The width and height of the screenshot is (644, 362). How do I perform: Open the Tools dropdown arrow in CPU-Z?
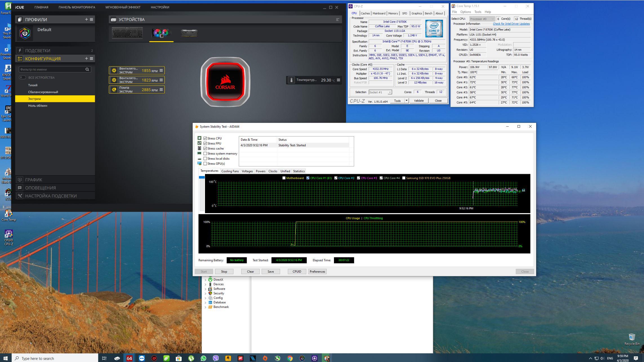click(406, 101)
